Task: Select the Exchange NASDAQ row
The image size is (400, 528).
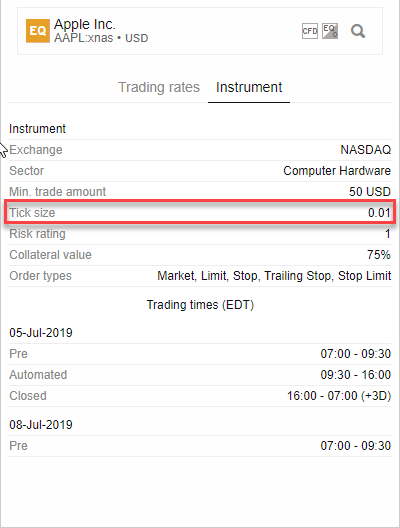Action: (200, 150)
